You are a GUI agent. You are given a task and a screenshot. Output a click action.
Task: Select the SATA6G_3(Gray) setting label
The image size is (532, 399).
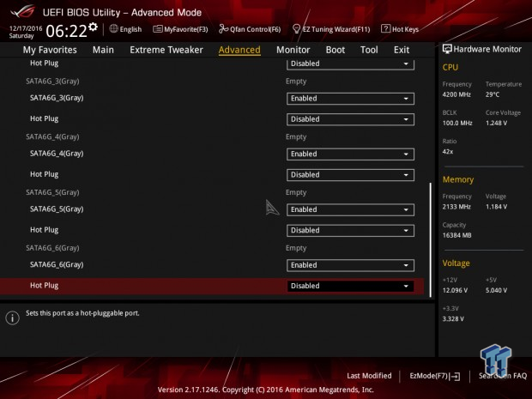[57, 98]
